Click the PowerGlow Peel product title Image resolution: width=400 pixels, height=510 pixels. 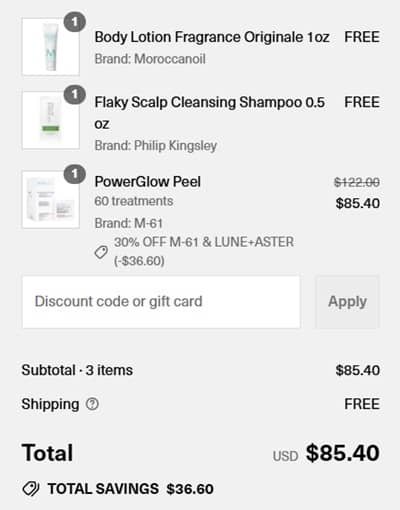tap(148, 182)
